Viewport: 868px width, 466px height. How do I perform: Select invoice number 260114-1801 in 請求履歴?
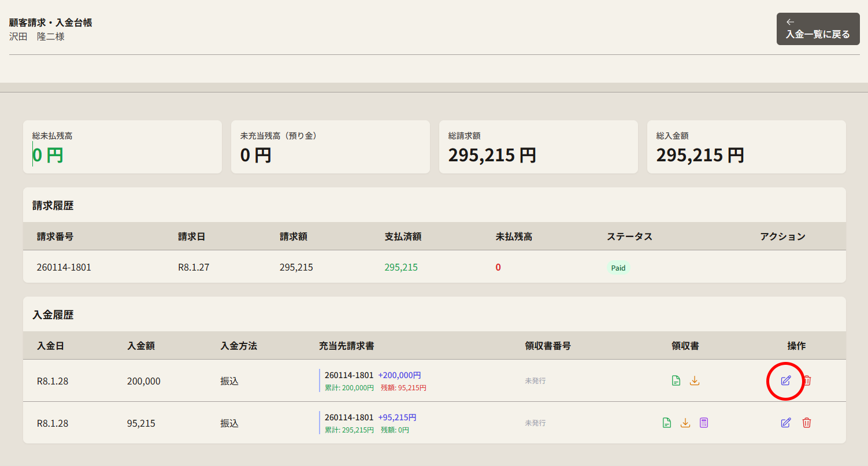point(64,268)
